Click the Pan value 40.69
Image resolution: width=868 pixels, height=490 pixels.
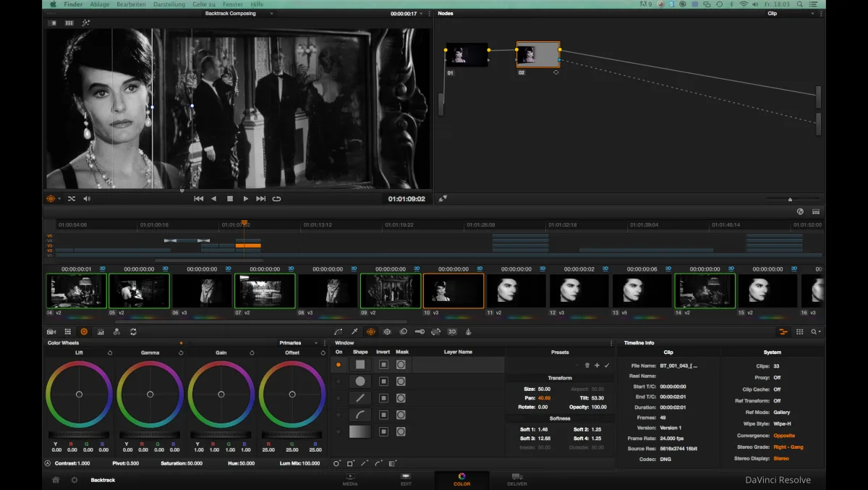[545, 398]
